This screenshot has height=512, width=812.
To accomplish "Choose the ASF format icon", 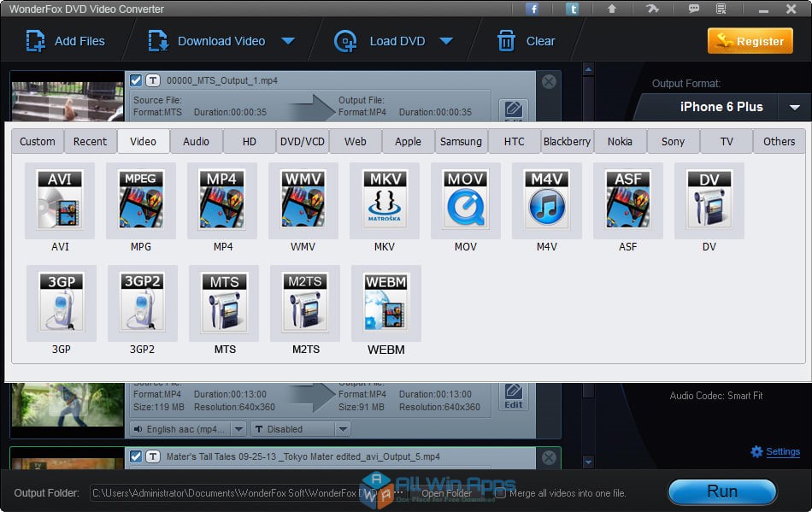I will click(x=628, y=200).
